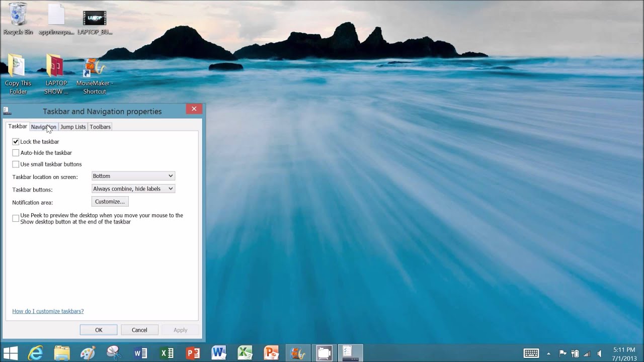Switch to the camera recorder taskbar app
Image resolution: width=644 pixels, height=362 pixels.
click(324, 353)
